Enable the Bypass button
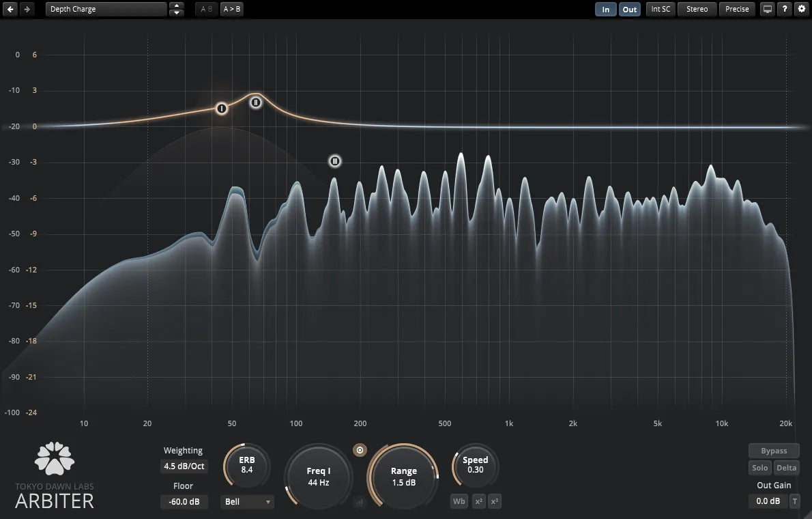812x519 pixels. coord(774,451)
